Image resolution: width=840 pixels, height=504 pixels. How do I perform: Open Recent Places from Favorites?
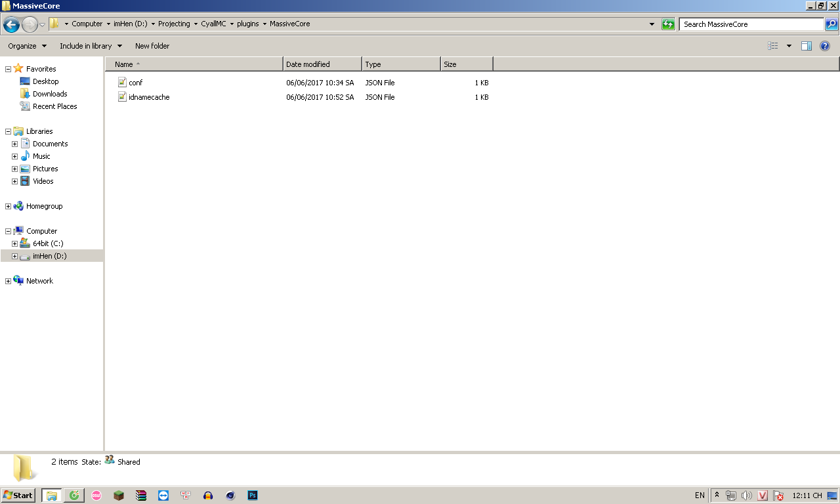coord(55,106)
